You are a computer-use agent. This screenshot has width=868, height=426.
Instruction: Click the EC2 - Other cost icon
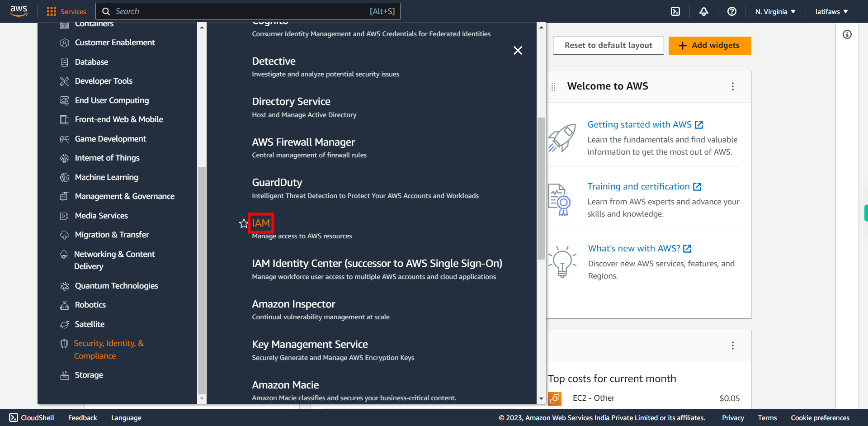pos(555,398)
